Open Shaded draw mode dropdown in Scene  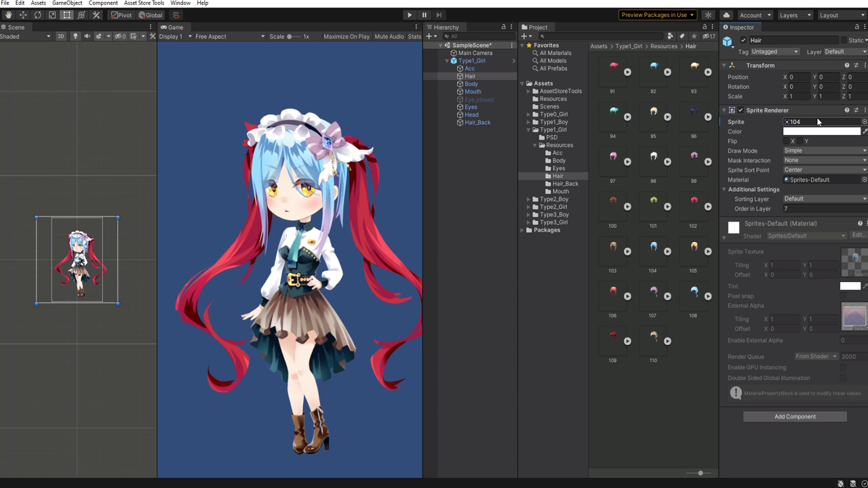click(x=26, y=36)
